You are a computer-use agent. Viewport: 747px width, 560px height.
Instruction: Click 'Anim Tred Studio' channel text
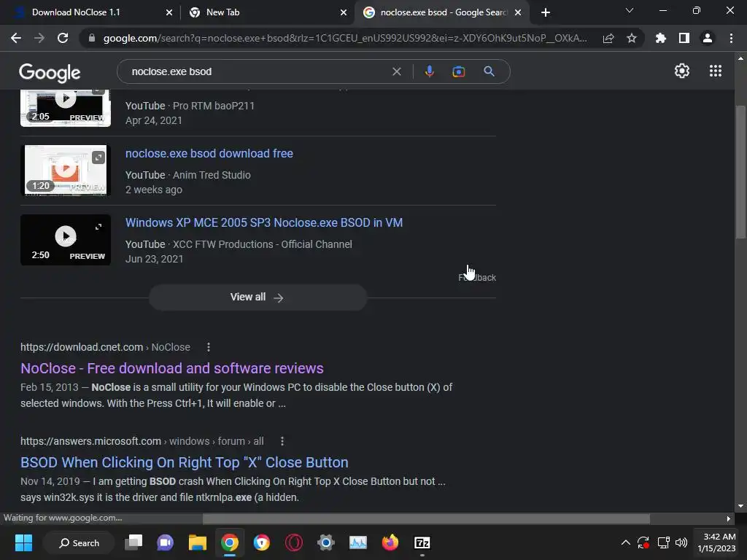point(212,175)
